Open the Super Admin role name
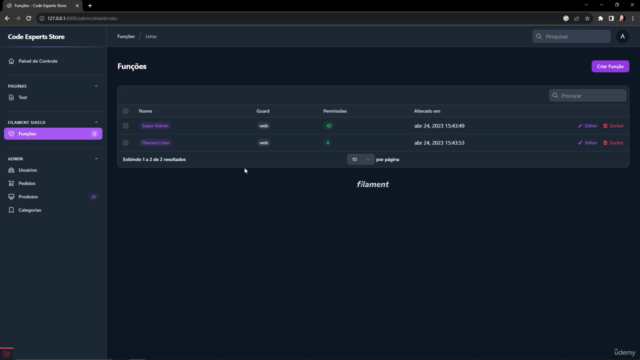640x360 pixels. pos(155,126)
